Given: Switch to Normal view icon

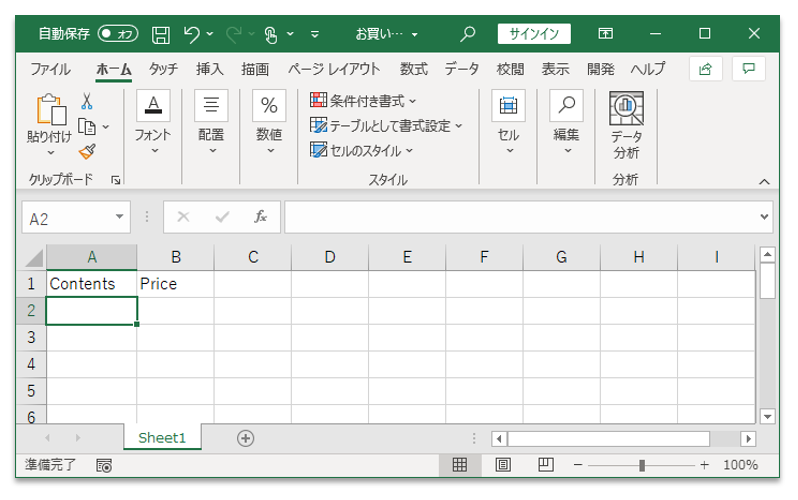Looking at the screenshot, I should point(460,464).
